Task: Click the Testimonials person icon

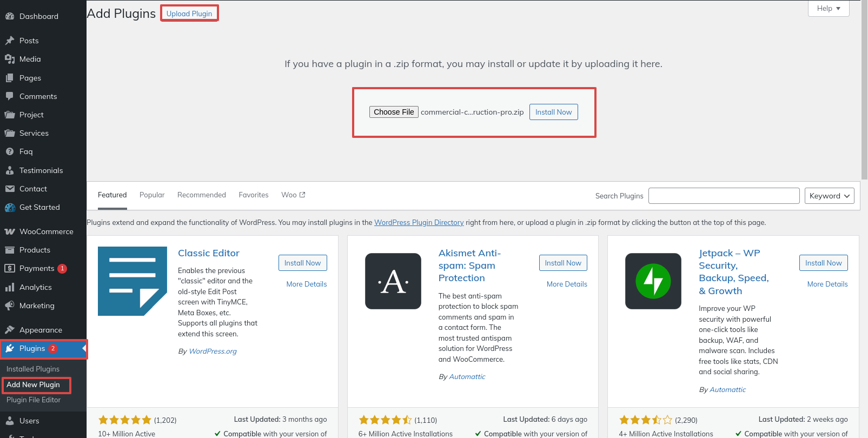Action: click(x=10, y=170)
